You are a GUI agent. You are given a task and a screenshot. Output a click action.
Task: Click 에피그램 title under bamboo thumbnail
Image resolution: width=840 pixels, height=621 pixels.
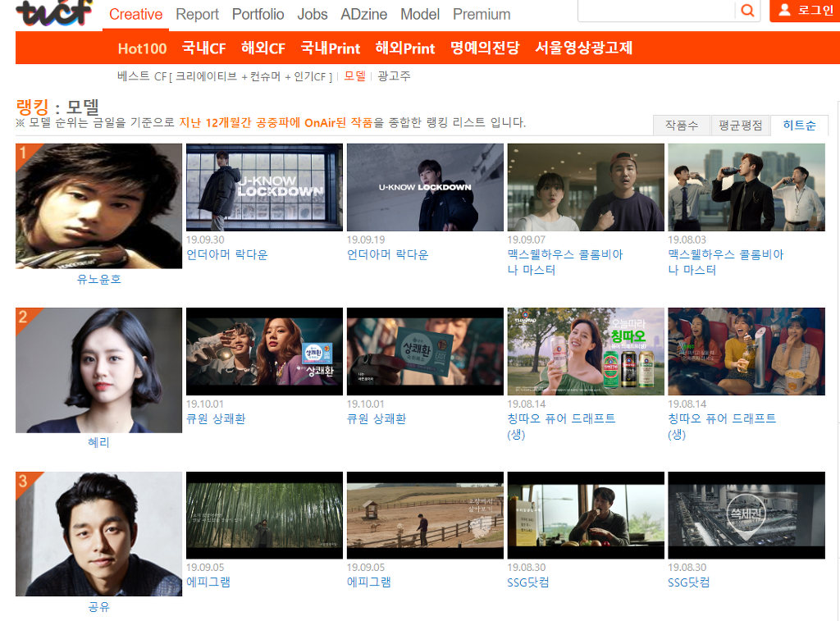coord(208,582)
